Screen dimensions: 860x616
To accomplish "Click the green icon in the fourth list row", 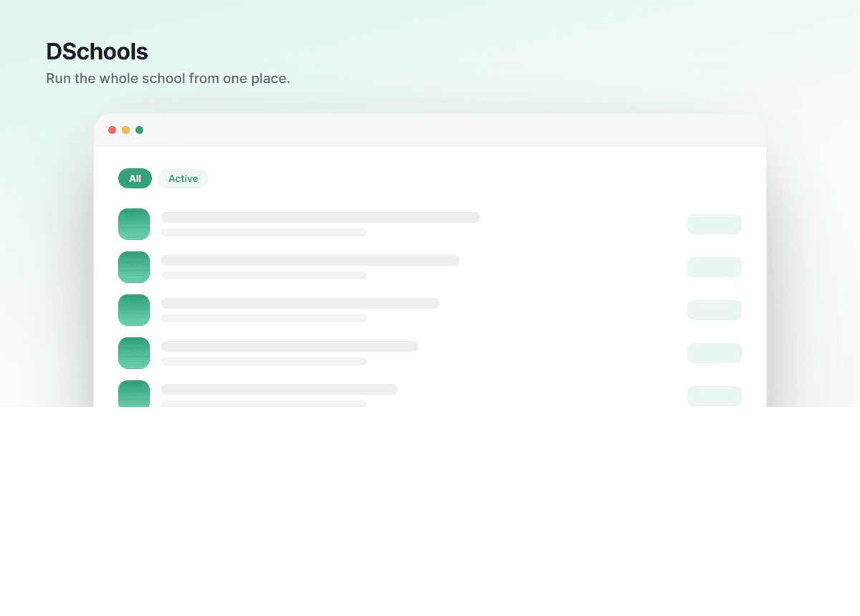I will click(134, 353).
